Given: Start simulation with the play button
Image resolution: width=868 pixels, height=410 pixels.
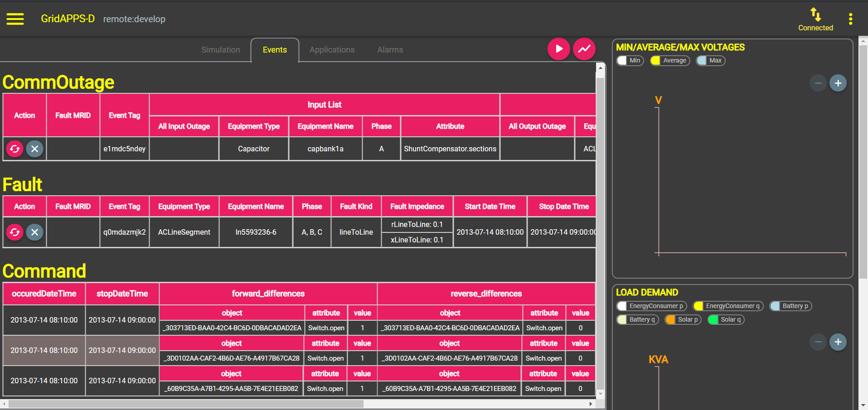Looking at the screenshot, I should point(559,49).
